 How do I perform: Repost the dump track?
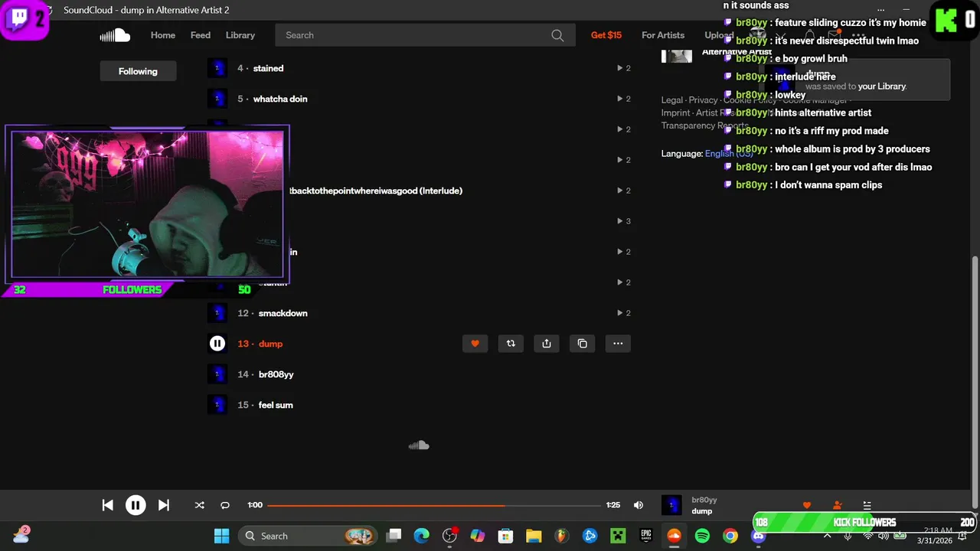(x=511, y=344)
